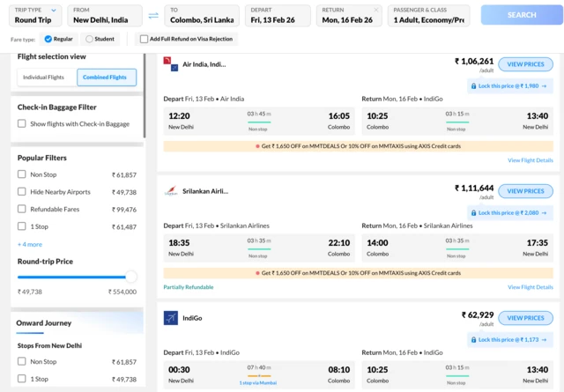
Task: Check the Non Stop popular filter
Action: click(x=22, y=174)
